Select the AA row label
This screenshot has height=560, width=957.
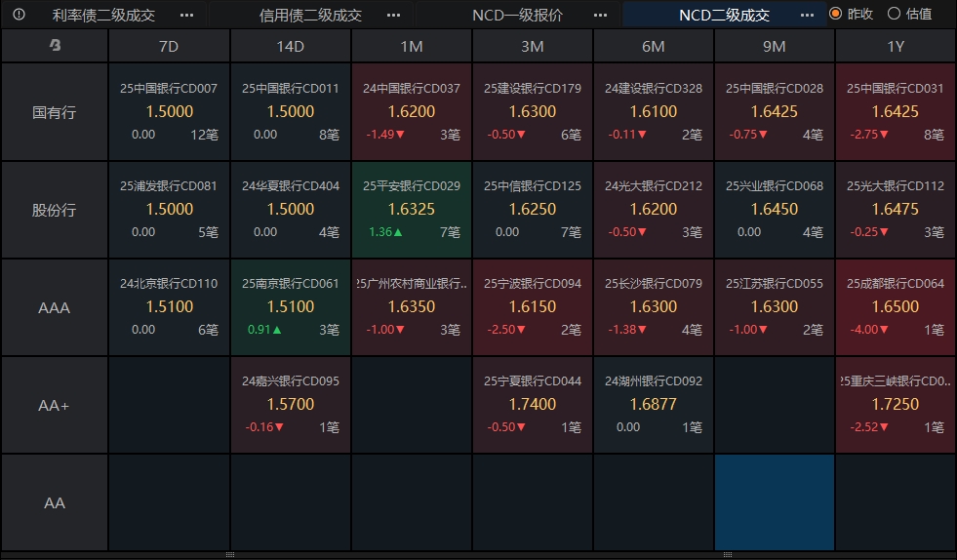point(55,502)
